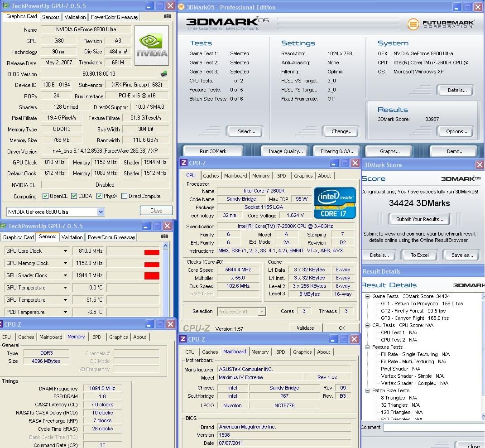Click the To Excel button
485x448 pixels.
(x=419, y=255)
